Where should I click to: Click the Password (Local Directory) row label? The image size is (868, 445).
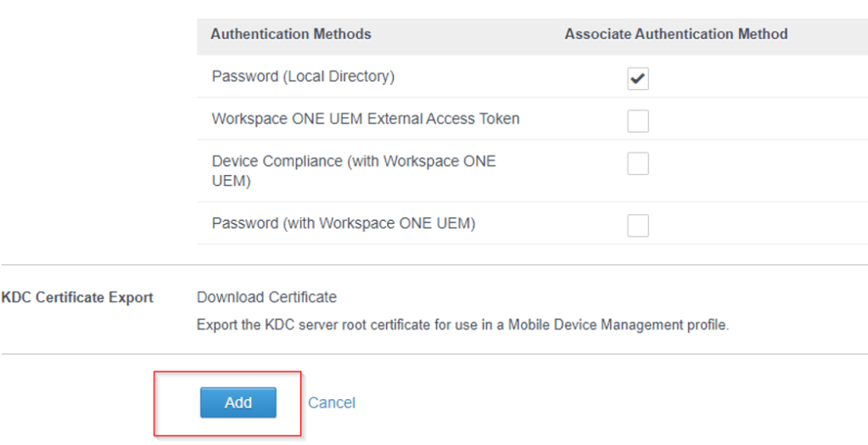pyautogui.click(x=303, y=76)
